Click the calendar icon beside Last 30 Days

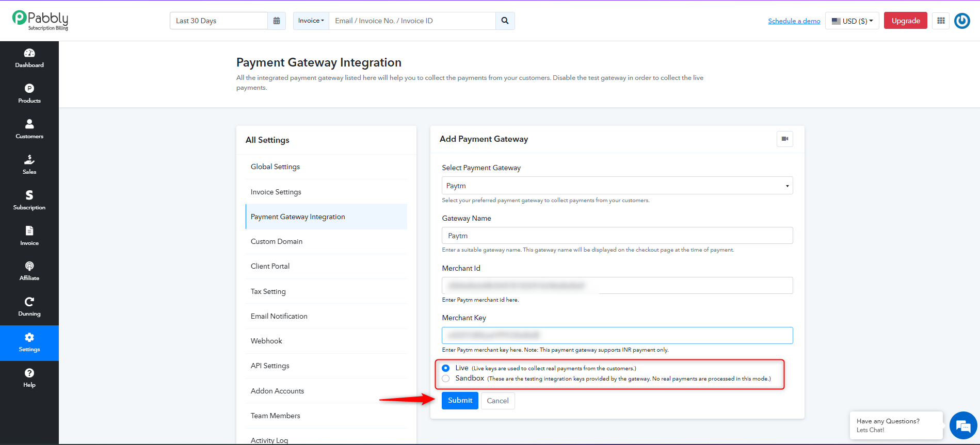[277, 21]
